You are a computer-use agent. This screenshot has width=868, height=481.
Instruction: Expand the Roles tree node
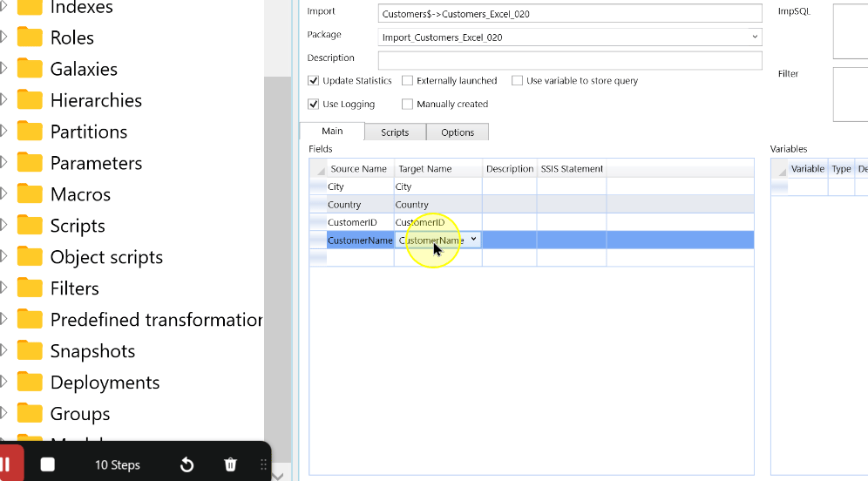pyautogui.click(x=3, y=37)
